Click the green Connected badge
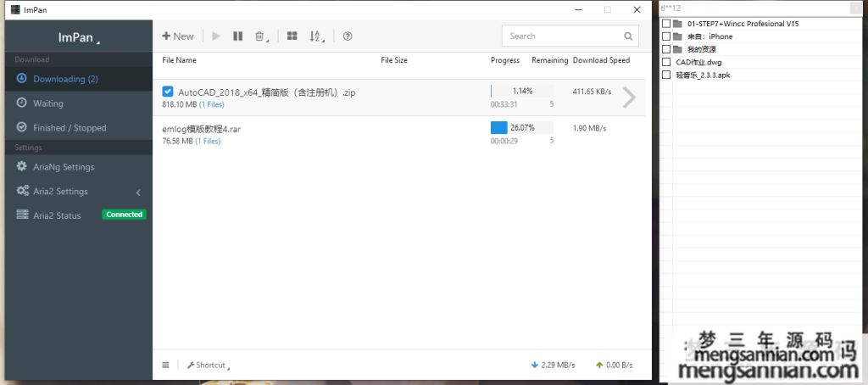This screenshot has width=868, height=385. (x=124, y=215)
